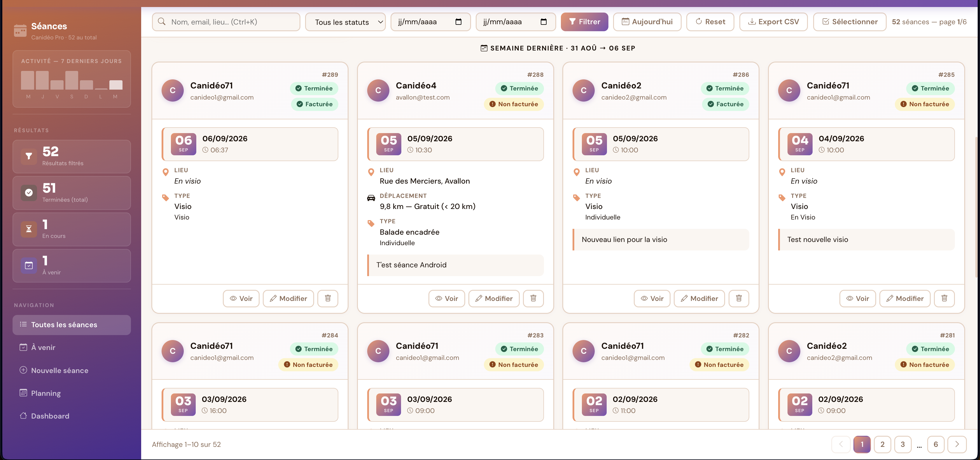980x460 pixels.
Task: Click the Séances calendar logo icon
Action: click(x=20, y=30)
